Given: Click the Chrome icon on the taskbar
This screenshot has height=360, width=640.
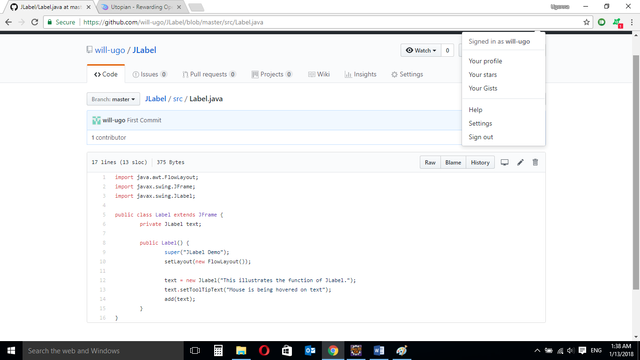Looking at the screenshot, I should (x=333, y=351).
